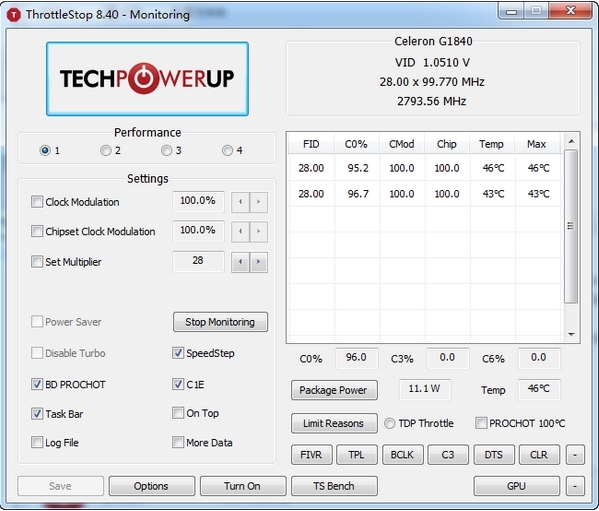599x511 pixels.
Task: Enable the More Data checkbox
Action: pyautogui.click(x=178, y=443)
